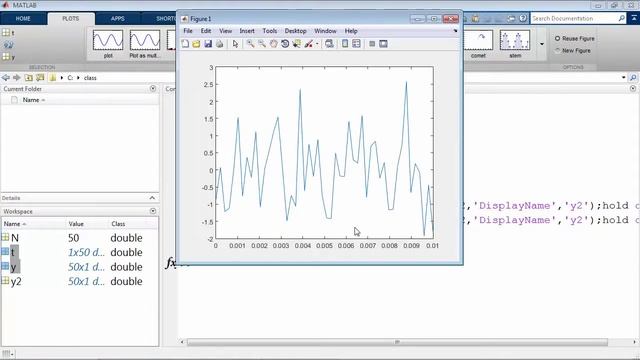Select the Rotate 3D tool

(x=285, y=44)
